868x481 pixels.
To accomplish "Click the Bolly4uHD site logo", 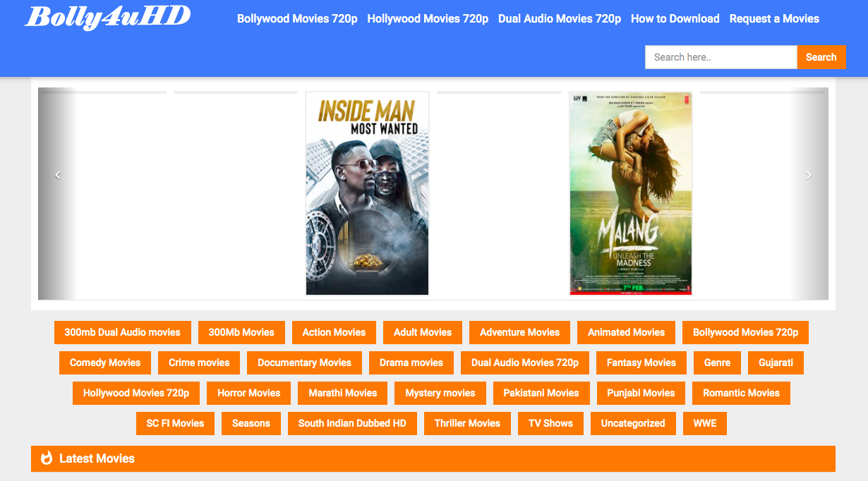I will (107, 17).
